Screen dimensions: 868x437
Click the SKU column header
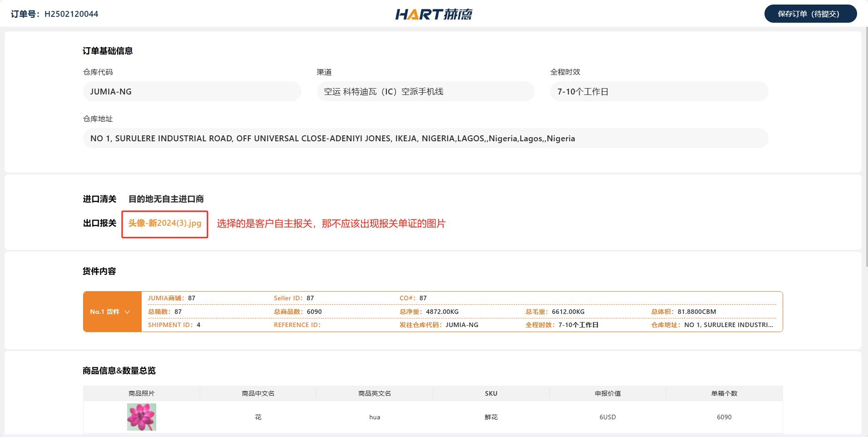491,393
